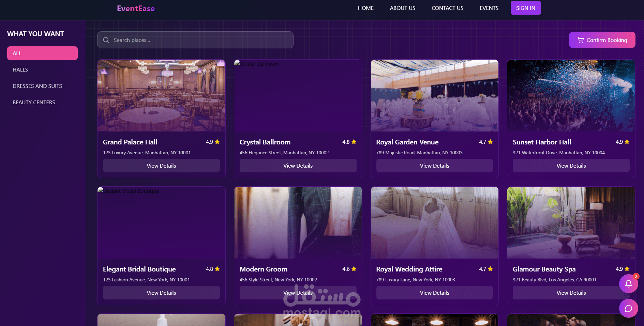Open the Royal Garden Venue photo
This screenshot has width=644, height=326.
(x=435, y=95)
